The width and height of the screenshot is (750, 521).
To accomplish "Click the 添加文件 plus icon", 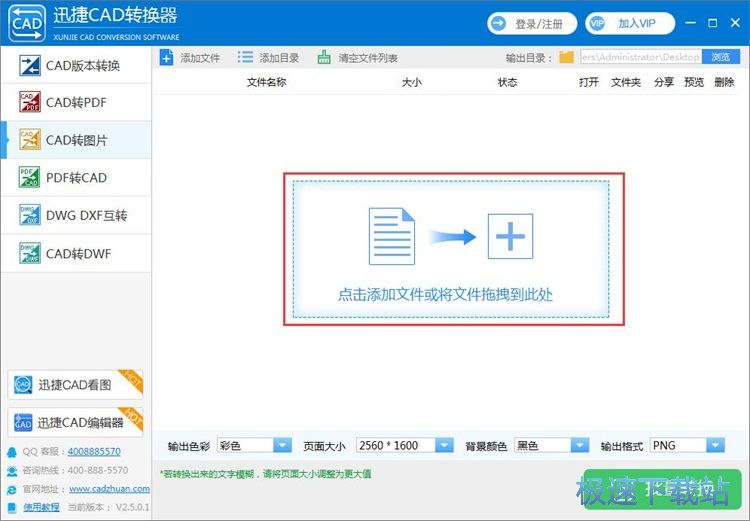I will [166, 58].
